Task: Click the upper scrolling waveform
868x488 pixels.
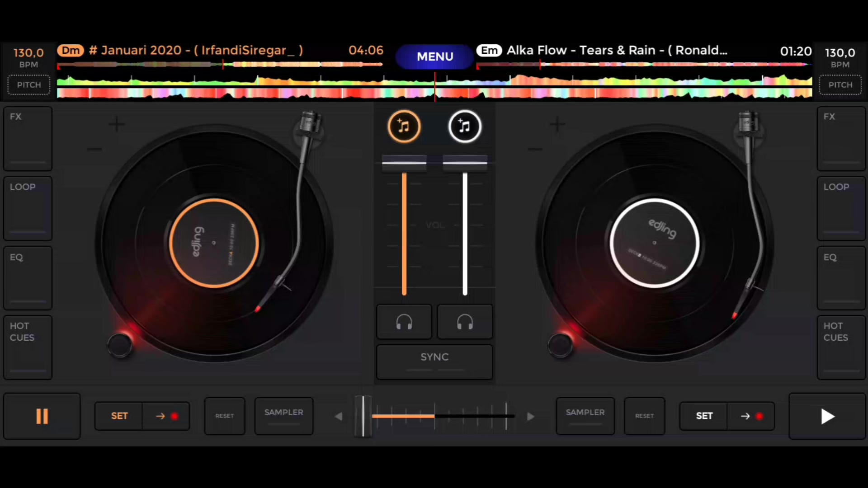Action: 434,80
